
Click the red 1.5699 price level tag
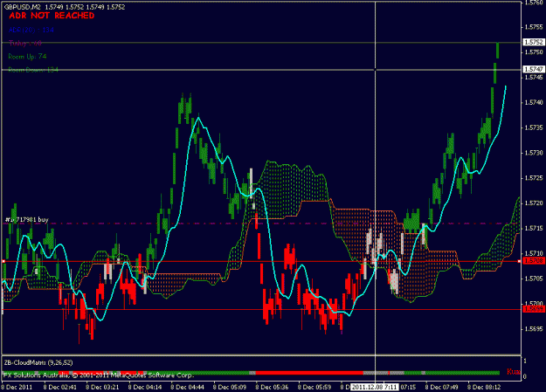534,309
